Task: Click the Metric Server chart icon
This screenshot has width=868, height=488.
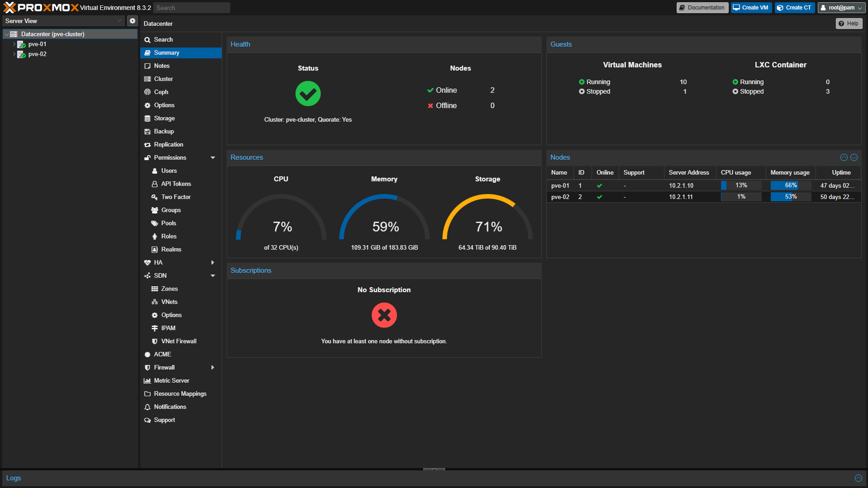Action: click(147, 381)
